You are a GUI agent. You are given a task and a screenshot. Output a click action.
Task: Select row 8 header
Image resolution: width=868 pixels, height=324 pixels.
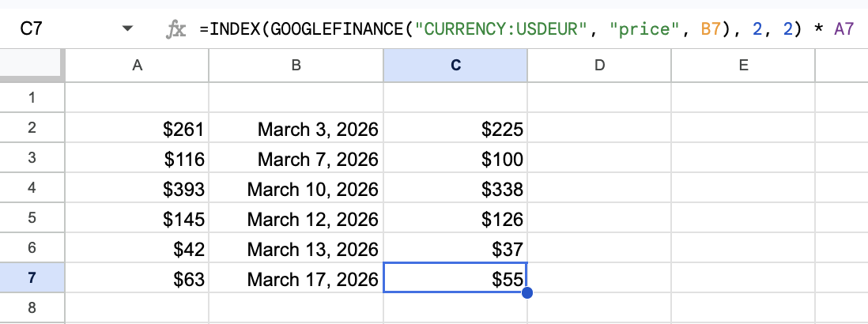point(32,307)
